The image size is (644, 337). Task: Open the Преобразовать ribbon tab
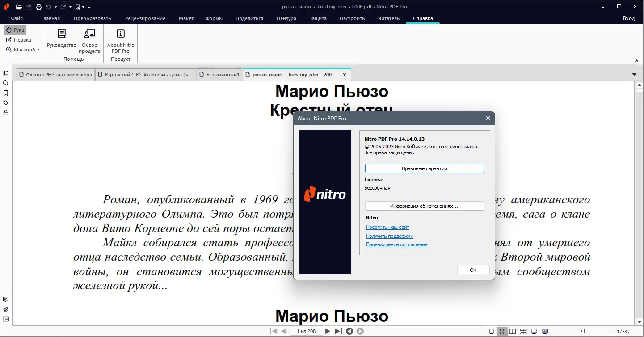[93, 18]
